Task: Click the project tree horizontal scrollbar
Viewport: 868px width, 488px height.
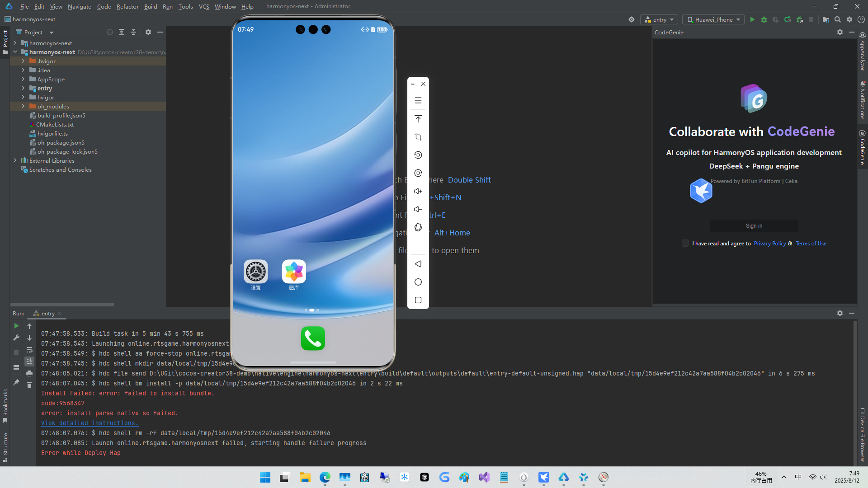Action: tap(62, 305)
